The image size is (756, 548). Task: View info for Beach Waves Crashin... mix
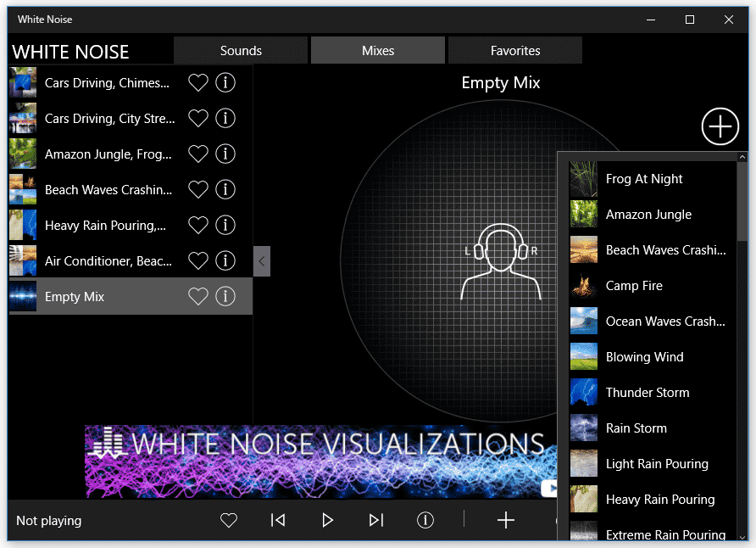click(225, 189)
